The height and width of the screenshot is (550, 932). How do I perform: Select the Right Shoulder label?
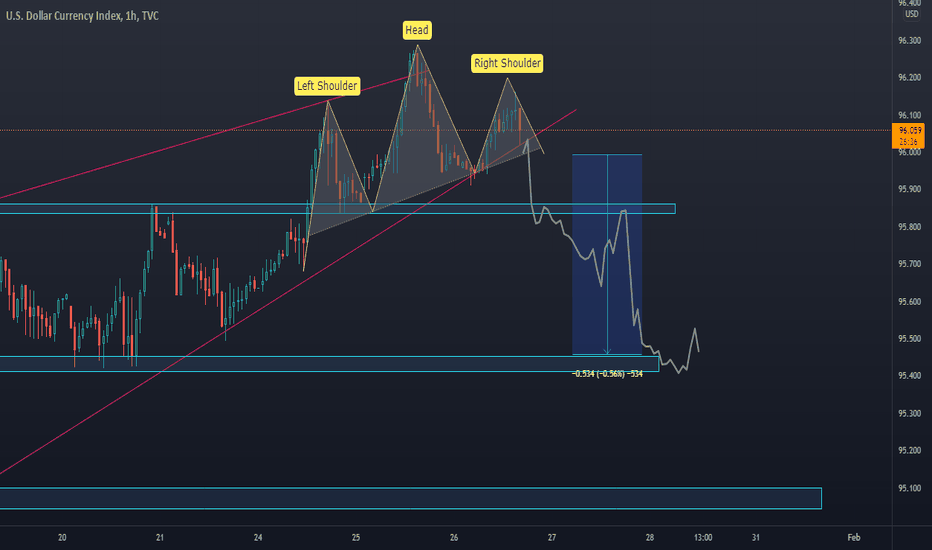[507, 64]
